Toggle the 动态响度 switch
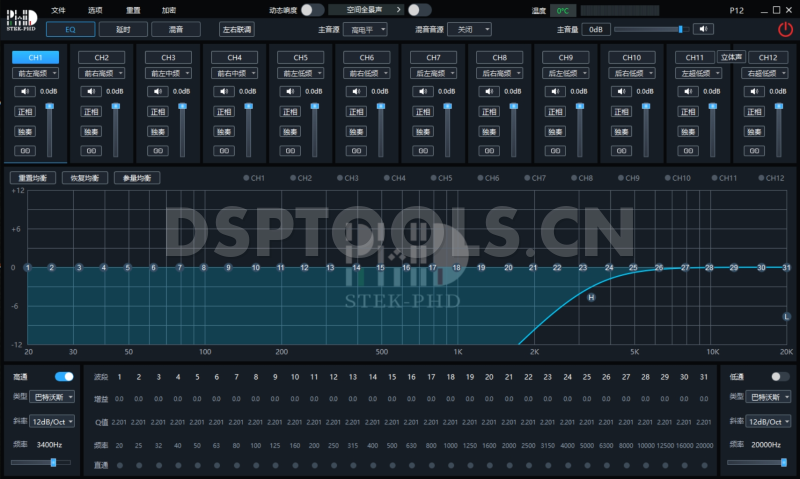The height and width of the screenshot is (479, 800). click(x=312, y=10)
